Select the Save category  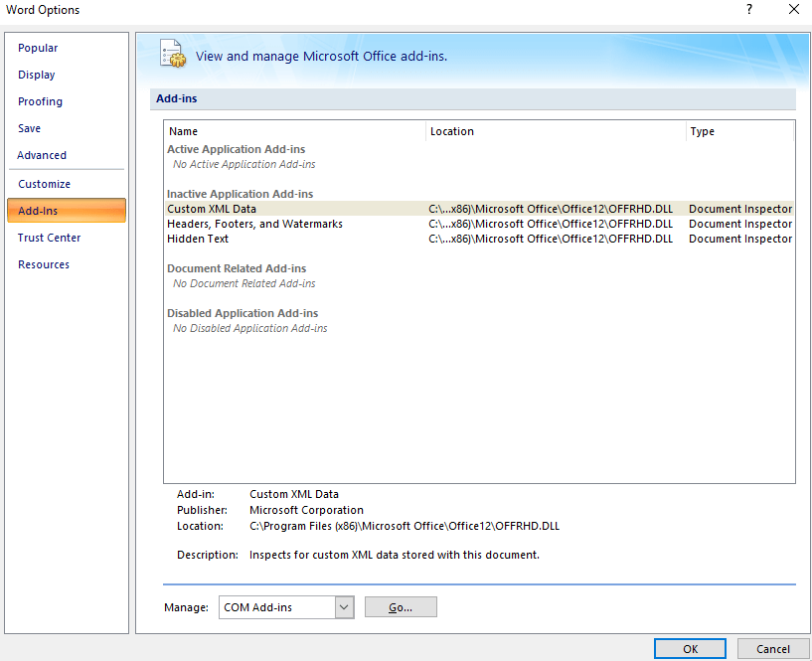click(30, 128)
